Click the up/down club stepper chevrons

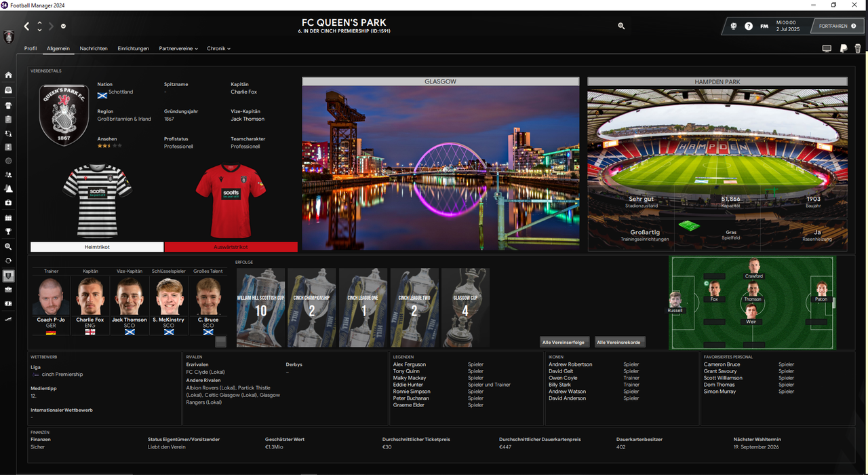39,26
